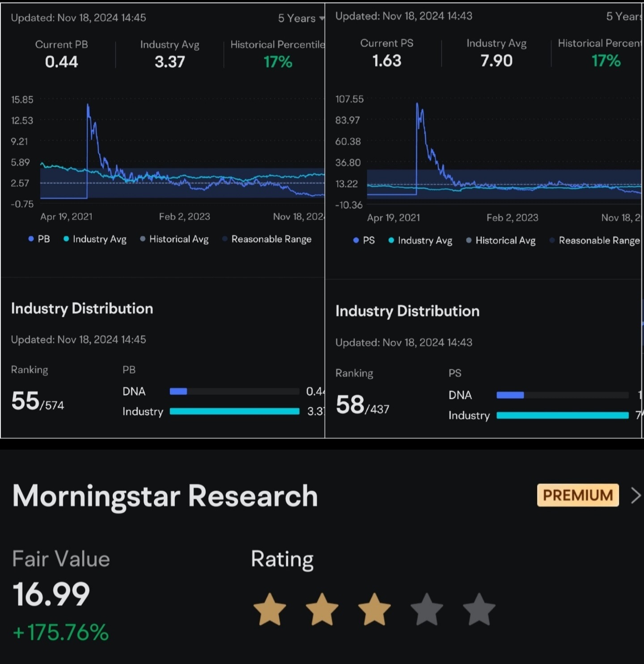Screen dimensions: 644x664
Task: Click the Rating label
Action: 282,559
